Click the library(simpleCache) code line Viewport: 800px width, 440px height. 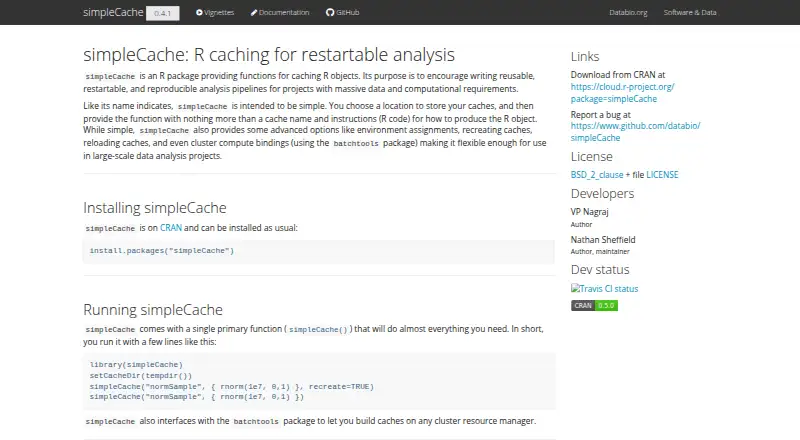pos(136,364)
